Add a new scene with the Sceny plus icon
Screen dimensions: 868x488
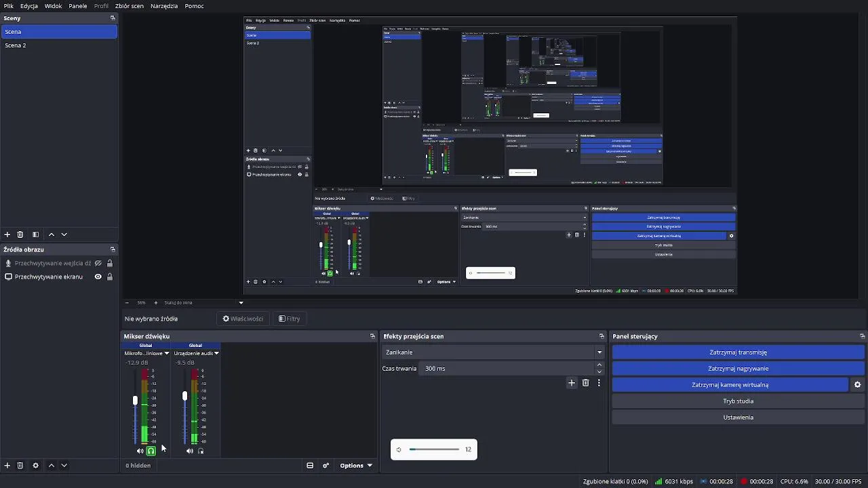click(7, 235)
